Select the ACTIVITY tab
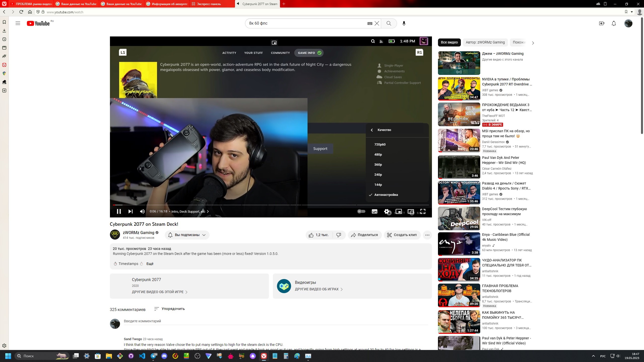Screen dimensions: 644x362 click(229, 53)
